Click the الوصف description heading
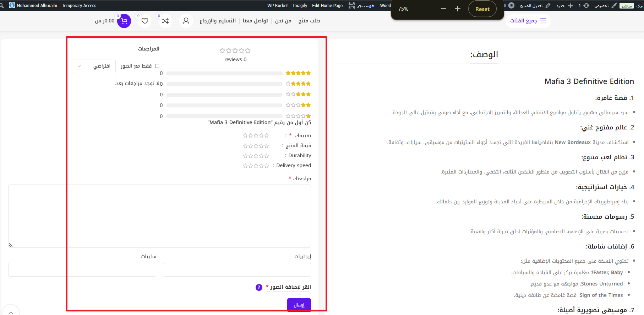This screenshot has width=644, height=315. click(x=484, y=55)
